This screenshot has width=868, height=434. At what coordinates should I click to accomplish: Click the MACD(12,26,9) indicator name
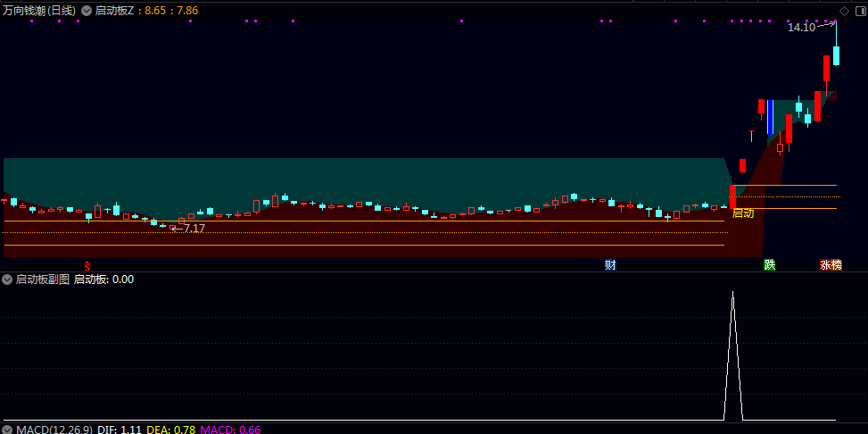pyautogui.click(x=54, y=430)
